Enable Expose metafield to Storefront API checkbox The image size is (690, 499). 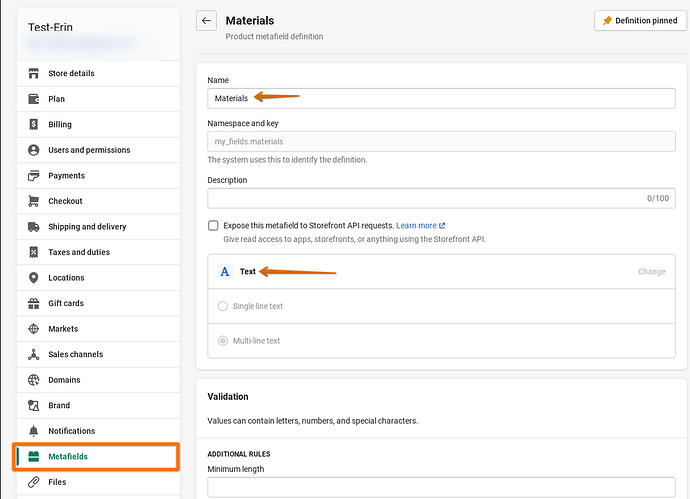pyautogui.click(x=213, y=226)
